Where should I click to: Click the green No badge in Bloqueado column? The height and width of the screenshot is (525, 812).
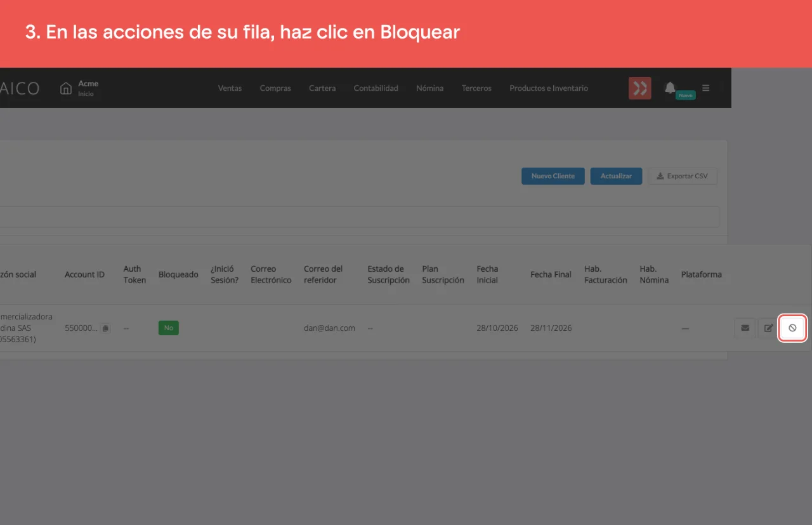[169, 328]
